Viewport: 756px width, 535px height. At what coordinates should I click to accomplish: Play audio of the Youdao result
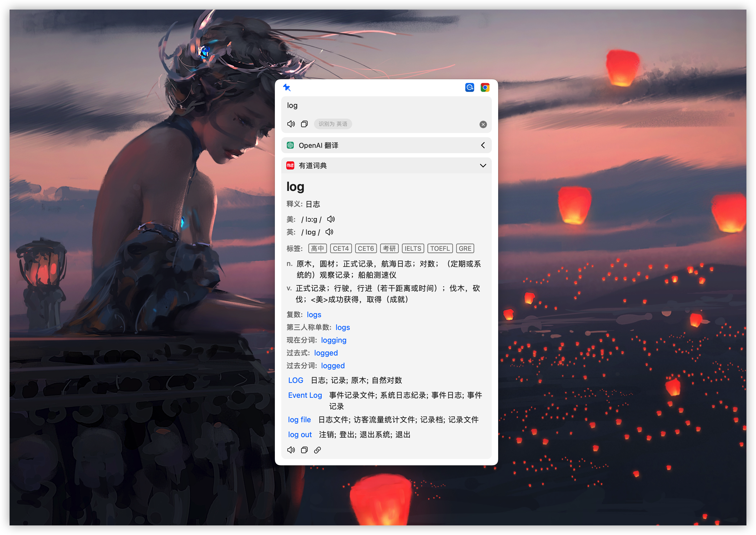pyautogui.click(x=291, y=450)
